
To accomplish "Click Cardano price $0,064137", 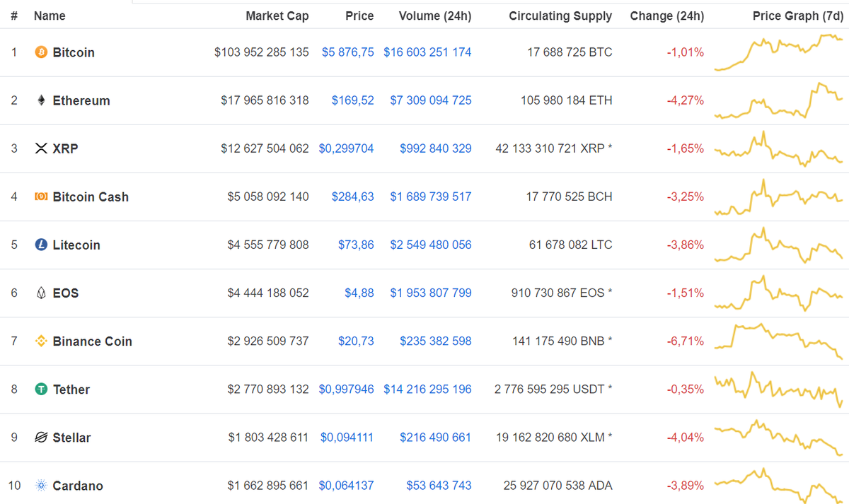I will tap(347, 486).
